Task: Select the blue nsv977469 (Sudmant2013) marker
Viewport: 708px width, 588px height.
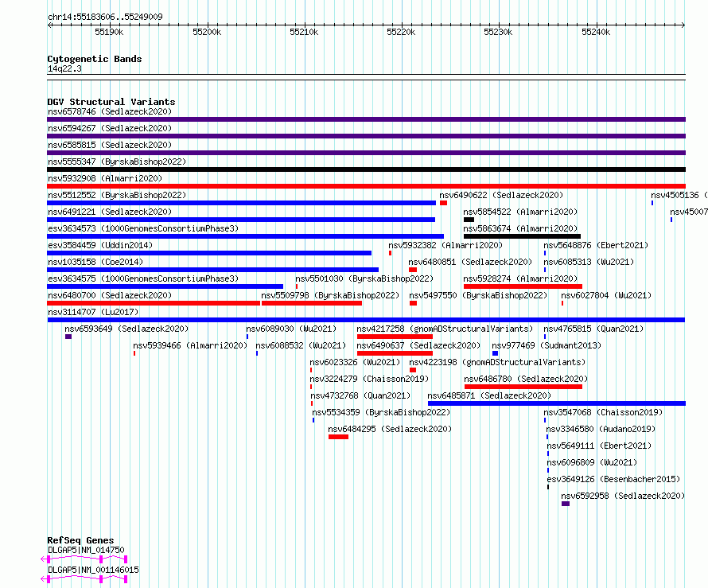Action: coord(495,353)
